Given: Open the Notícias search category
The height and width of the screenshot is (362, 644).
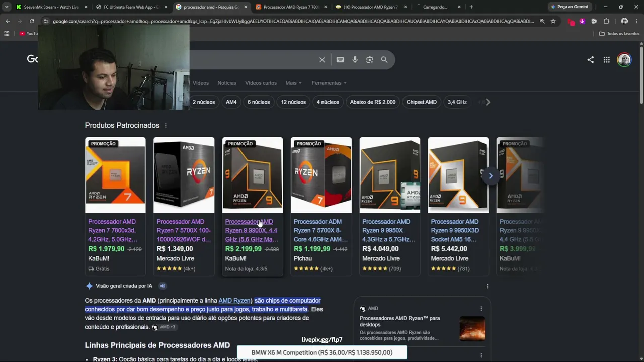Looking at the screenshot, I should pos(226,83).
